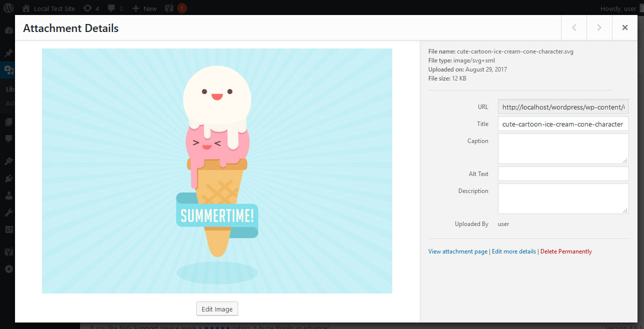Open the View attachment page link
Screen dimensions: 644x329
point(457,251)
